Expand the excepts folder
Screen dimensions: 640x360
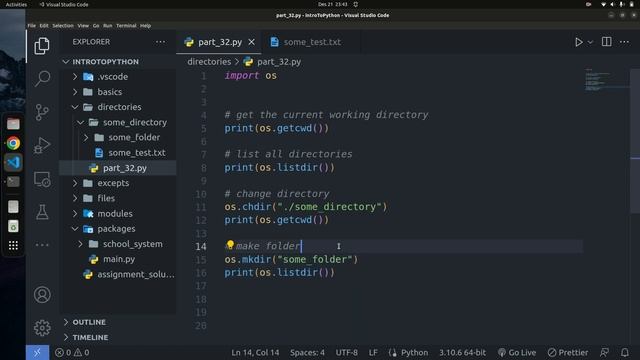click(x=118, y=183)
